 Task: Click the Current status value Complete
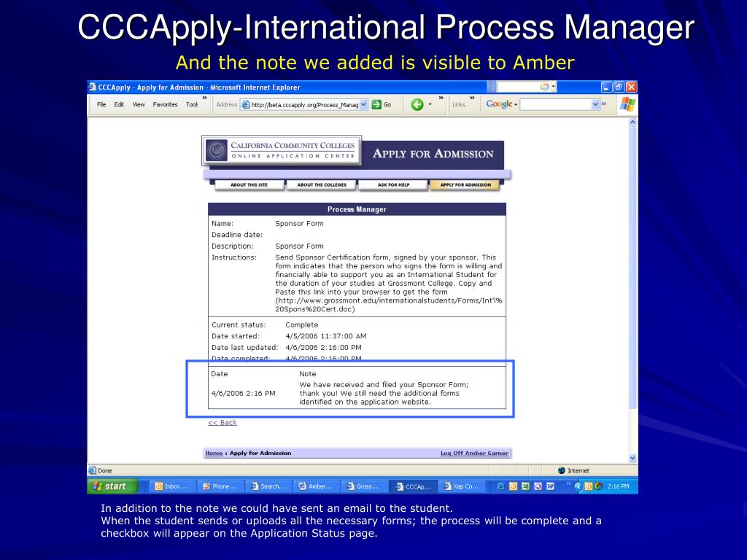(x=301, y=324)
